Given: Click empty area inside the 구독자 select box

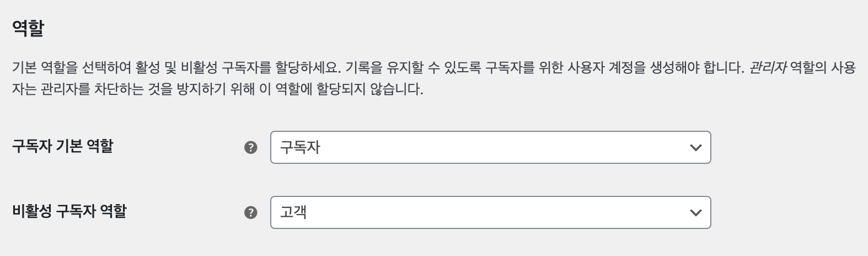Looking at the screenshot, I should 496,147.
